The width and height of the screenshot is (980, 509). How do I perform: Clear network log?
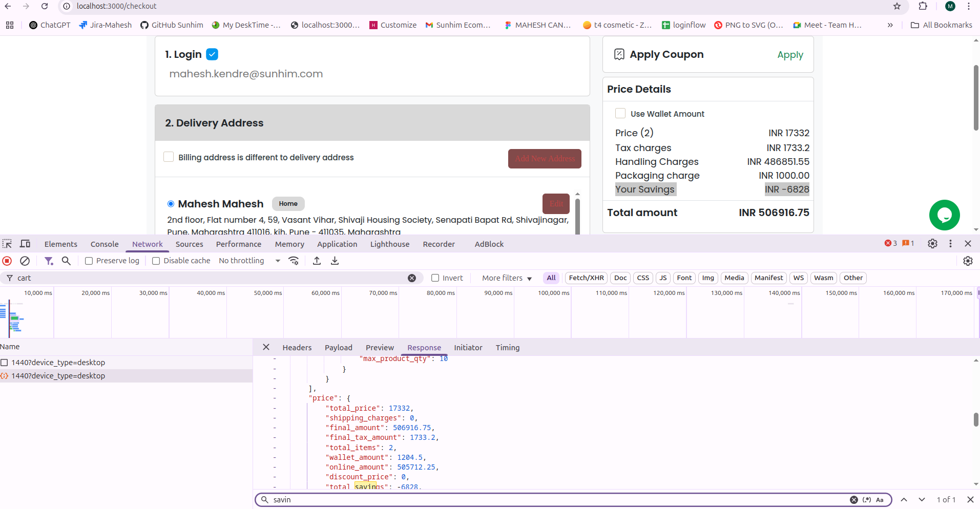(25, 261)
